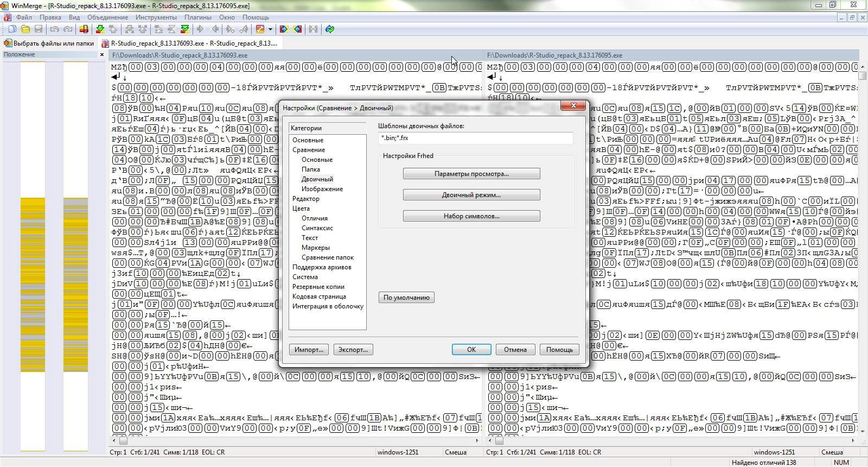Click the Набор символов... button
Viewport: 868px width, 467px height.
[x=471, y=216]
